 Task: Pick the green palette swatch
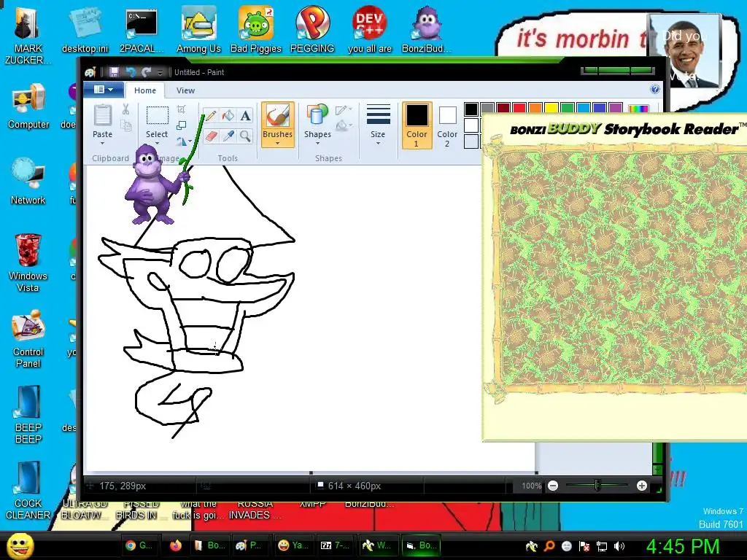pyautogui.click(x=567, y=108)
